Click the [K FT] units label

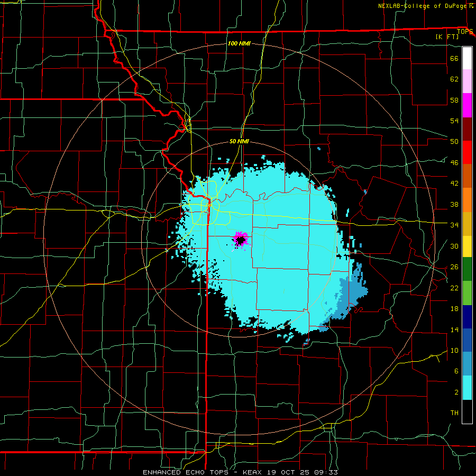(447, 37)
